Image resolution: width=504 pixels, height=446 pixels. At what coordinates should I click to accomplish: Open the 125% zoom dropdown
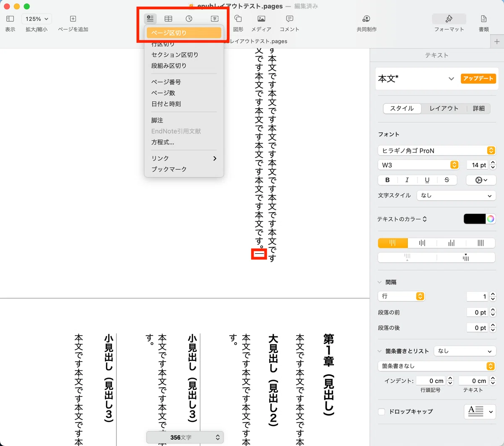[x=37, y=19]
